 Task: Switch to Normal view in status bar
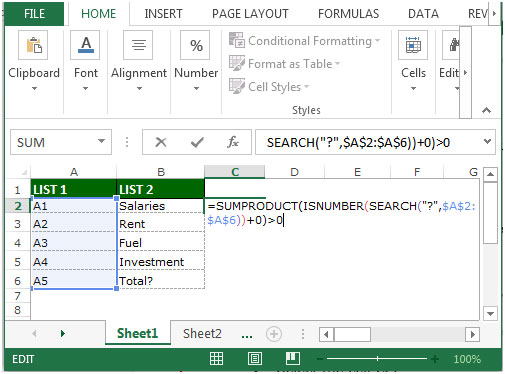click(x=216, y=359)
